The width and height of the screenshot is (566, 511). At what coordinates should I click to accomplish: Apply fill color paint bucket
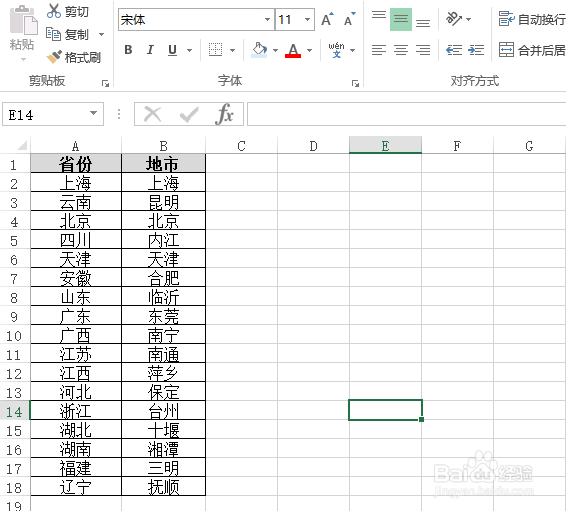point(259,50)
